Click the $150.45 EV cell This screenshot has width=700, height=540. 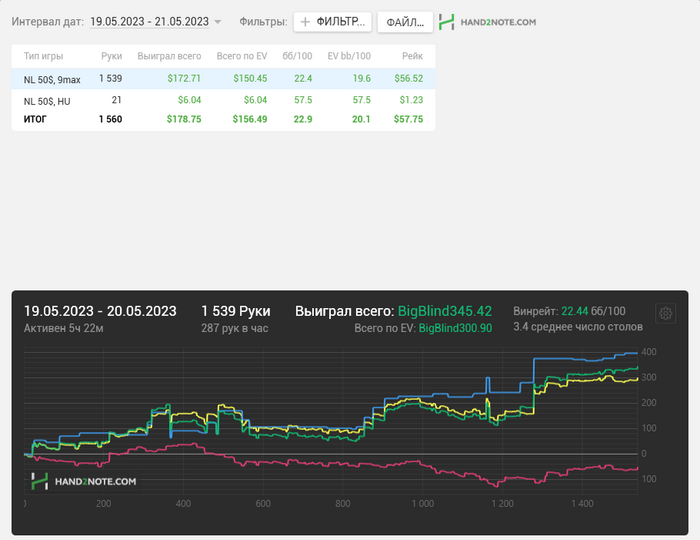pos(250,79)
